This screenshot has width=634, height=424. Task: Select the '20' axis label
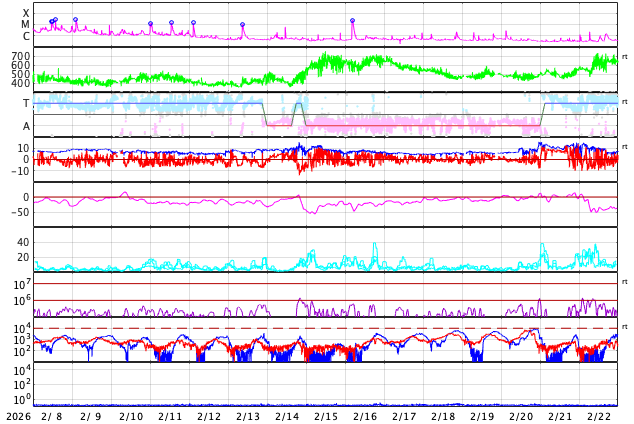[23, 257]
